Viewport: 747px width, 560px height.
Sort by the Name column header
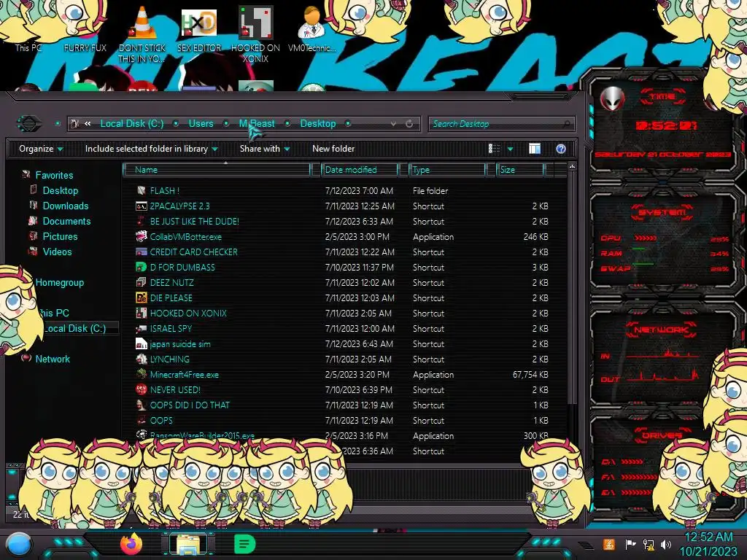click(217, 170)
